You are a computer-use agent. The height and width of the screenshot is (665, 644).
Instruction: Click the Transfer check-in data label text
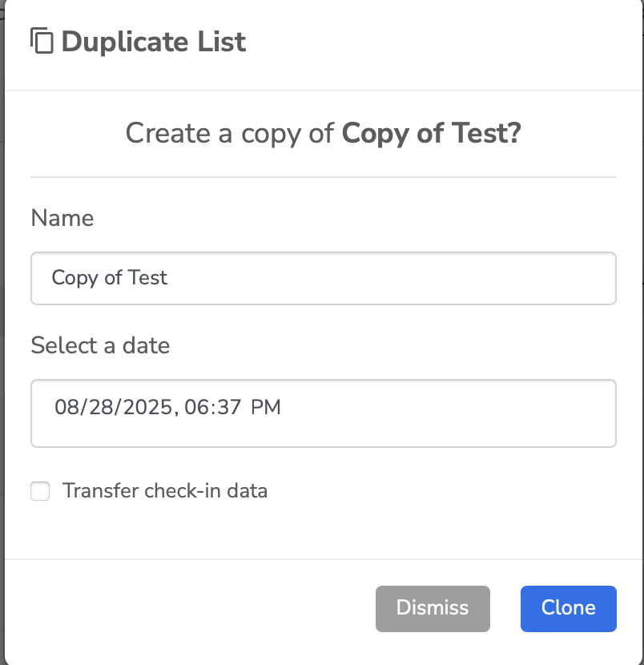click(165, 490)
